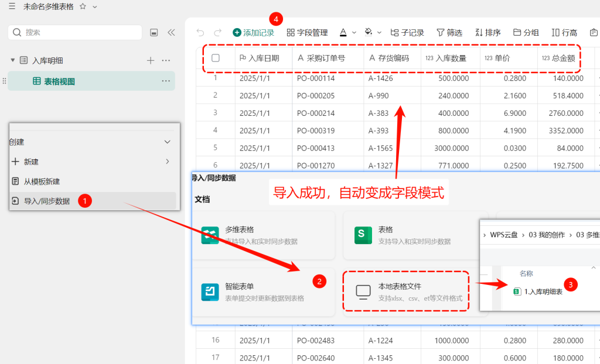600x364 pixels.
Task: Open 行高 row height tool
Action: pos(564,33)
